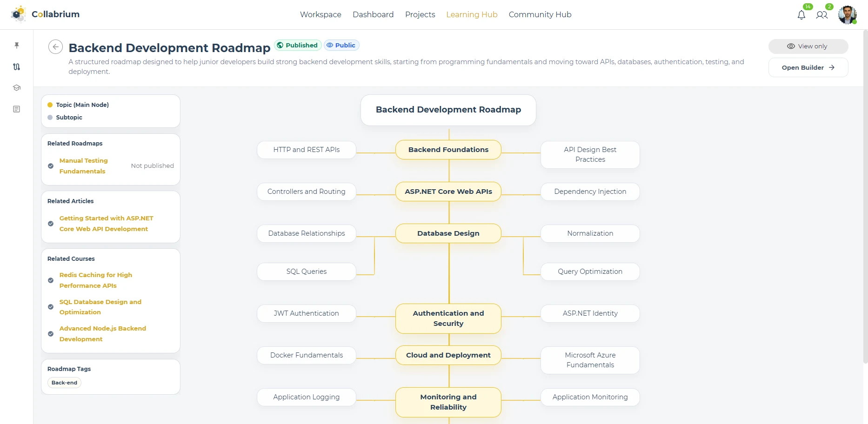Open Community Hub in the navigation

tap(540, 14)
